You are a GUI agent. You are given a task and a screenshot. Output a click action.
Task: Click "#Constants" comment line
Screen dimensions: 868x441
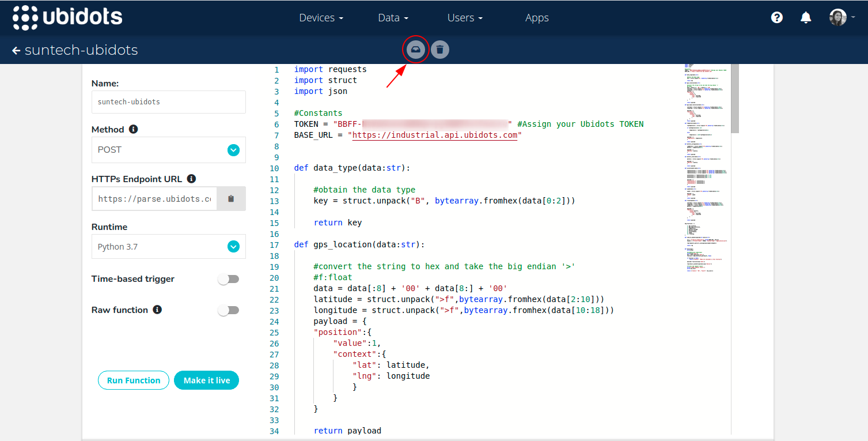(x=318, y=113)
